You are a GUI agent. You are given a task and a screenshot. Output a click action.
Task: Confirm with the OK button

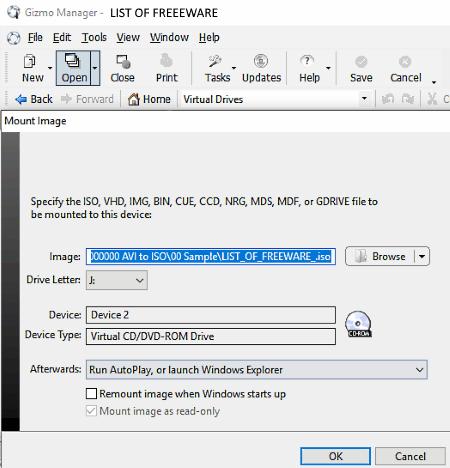click(335, 456)
